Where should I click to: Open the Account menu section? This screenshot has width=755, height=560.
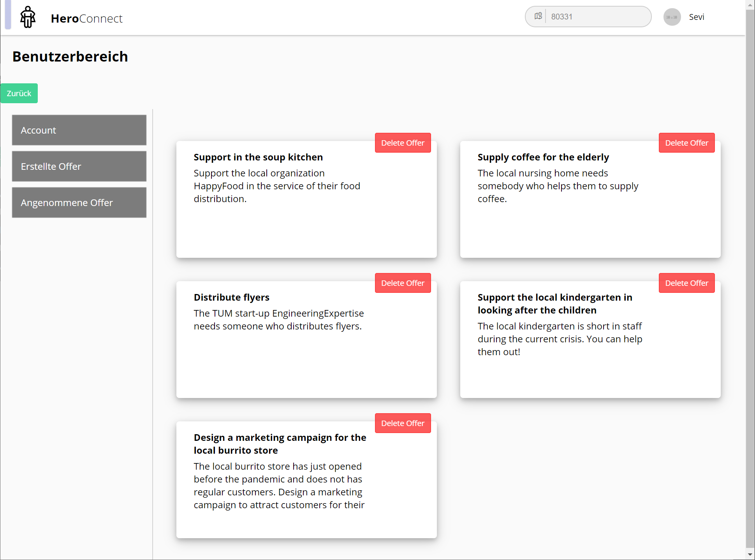[79, 130]
